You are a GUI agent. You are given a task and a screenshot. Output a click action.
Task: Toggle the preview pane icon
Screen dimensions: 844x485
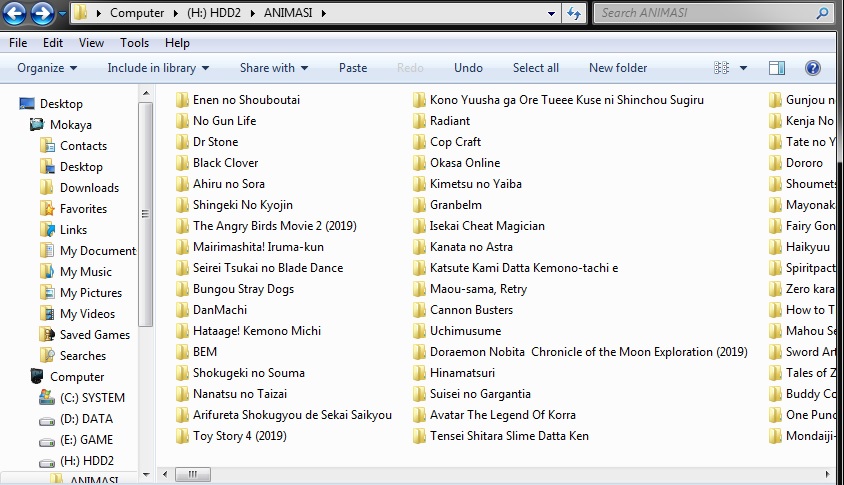(x=777, y=68)
